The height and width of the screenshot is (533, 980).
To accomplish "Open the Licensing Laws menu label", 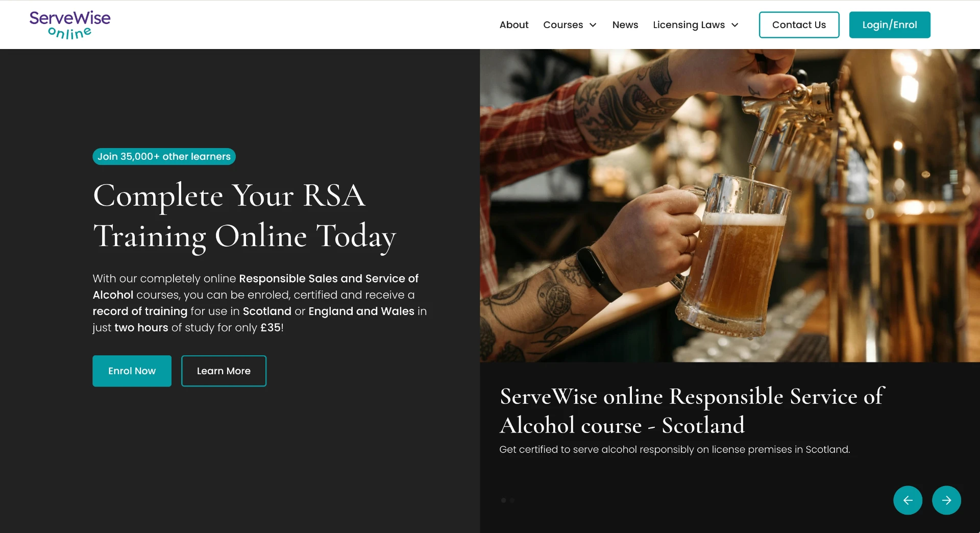I will pyautogui.click(x=689, y=25).
